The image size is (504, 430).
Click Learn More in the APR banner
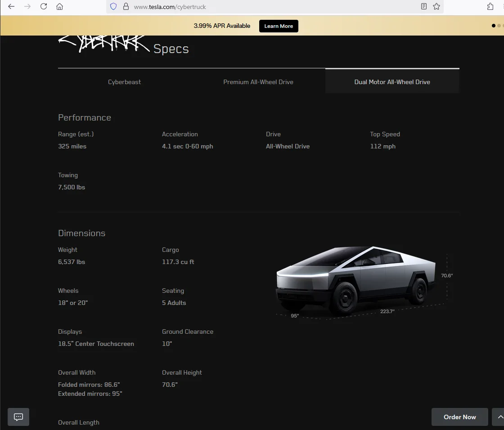[279, 26]
